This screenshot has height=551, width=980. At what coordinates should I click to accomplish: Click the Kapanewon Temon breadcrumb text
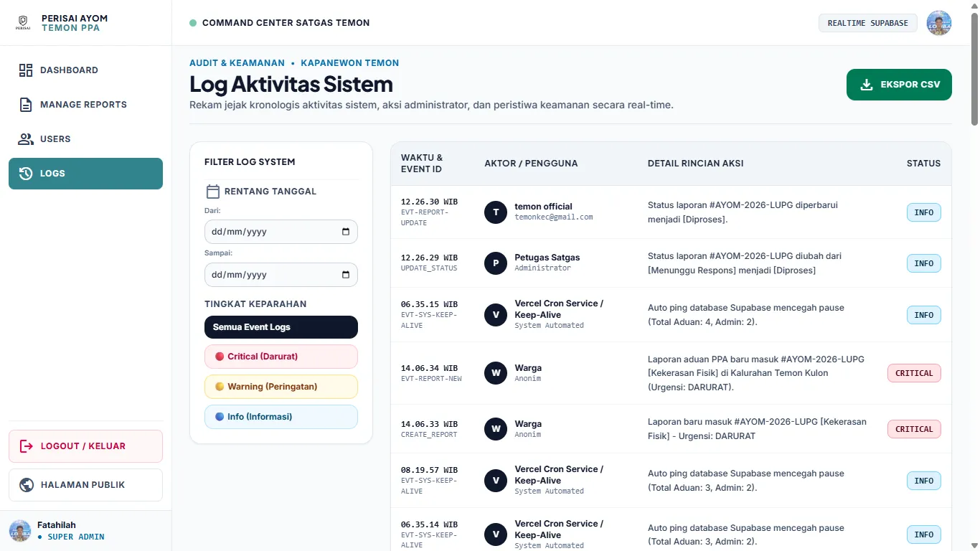coord(350,63)
